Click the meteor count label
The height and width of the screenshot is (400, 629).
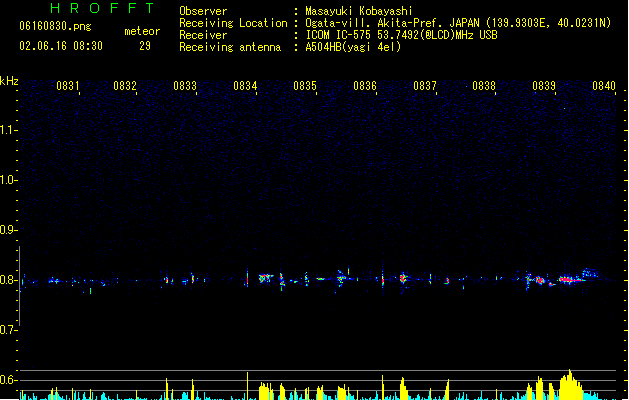pyautogui.click(x=142, y=31)
